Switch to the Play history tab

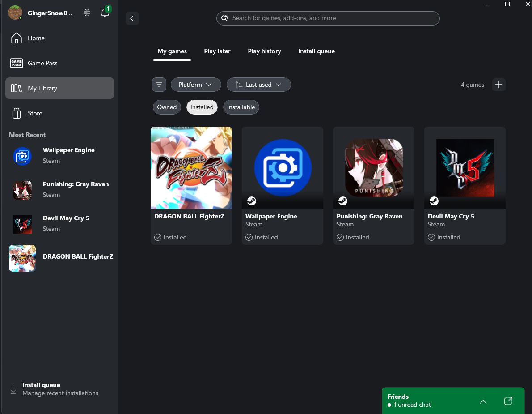[264, 51]
